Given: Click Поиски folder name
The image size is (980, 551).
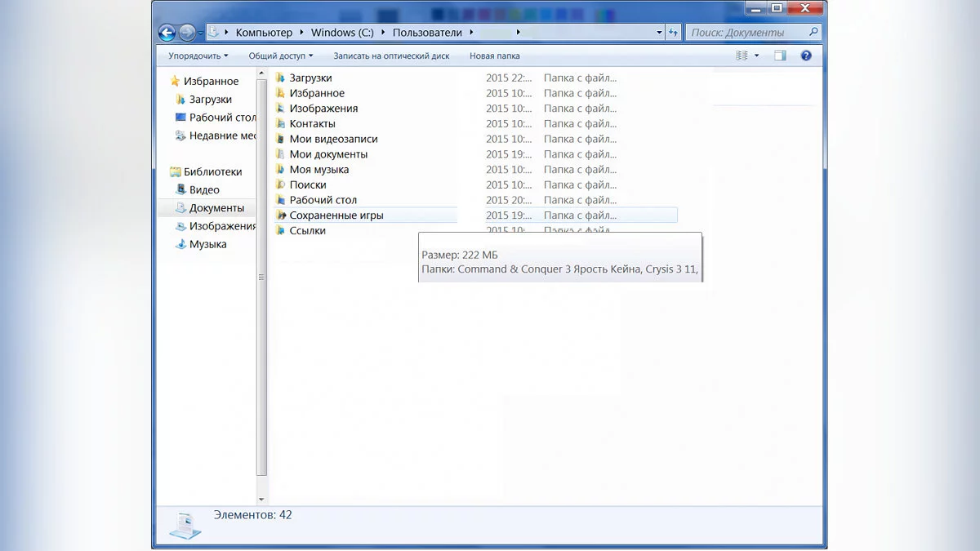Looking at the screenshot, I should (307, 184).
